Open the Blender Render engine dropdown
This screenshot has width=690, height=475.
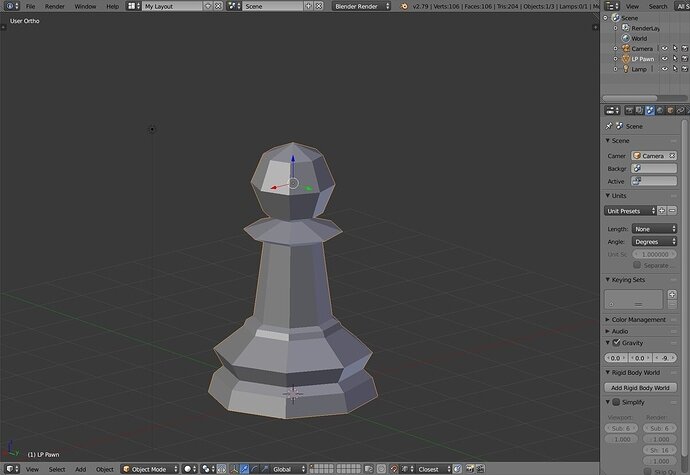coord(362,6)
